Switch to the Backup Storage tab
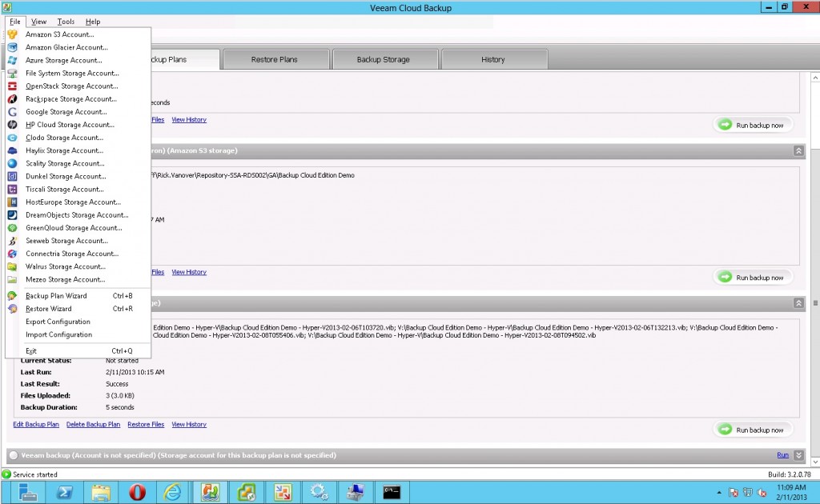This screenshot has height=504, width=820. click(x=384, y=59)
